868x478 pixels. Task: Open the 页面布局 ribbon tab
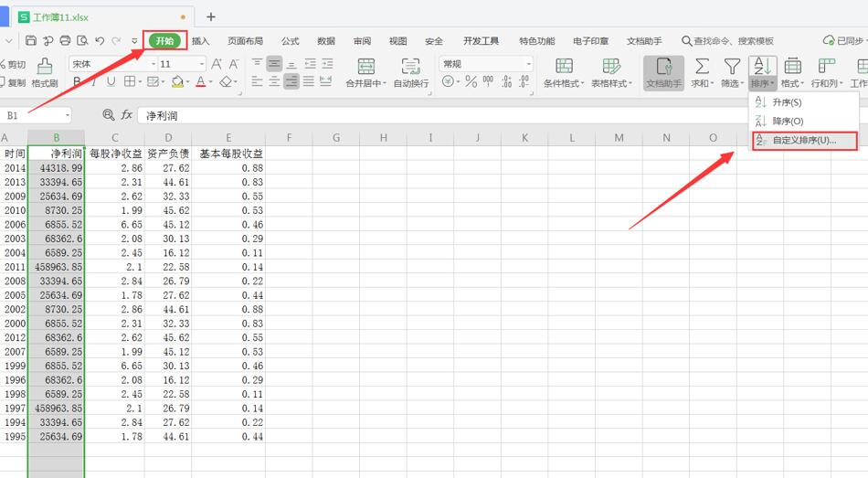click(245, 41)
